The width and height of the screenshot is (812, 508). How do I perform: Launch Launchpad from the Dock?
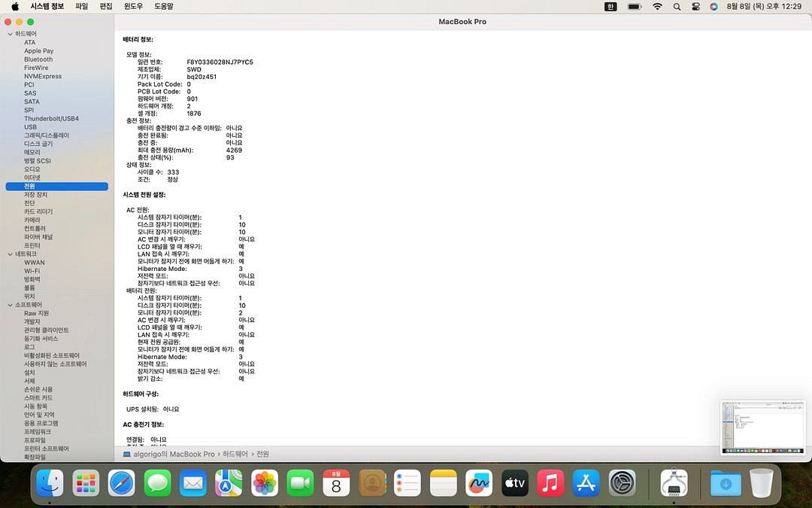(86, 483)
